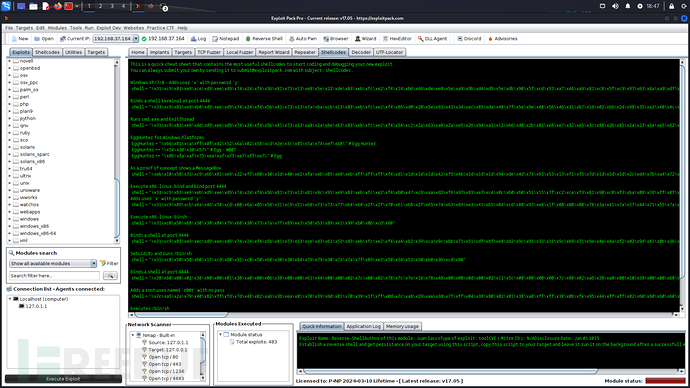Open the Log viewer
Viewport: 690px width, 388px height.
click(x=198, y=39)
